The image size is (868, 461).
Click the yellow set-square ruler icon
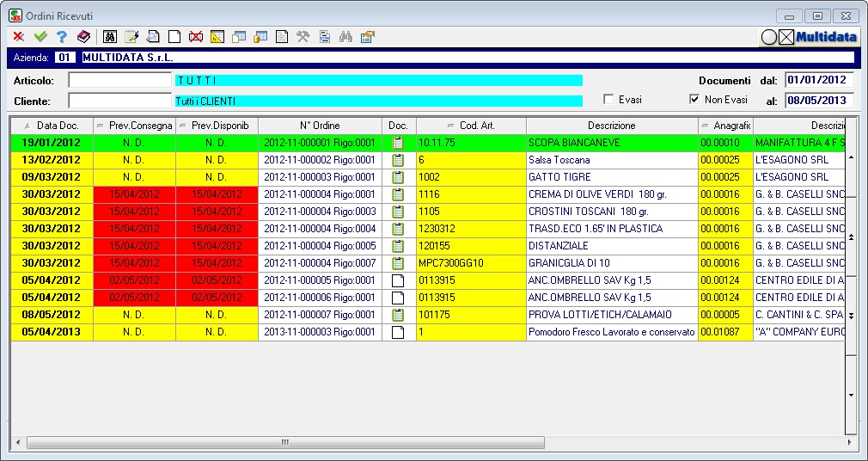click(x=217, y=37)
